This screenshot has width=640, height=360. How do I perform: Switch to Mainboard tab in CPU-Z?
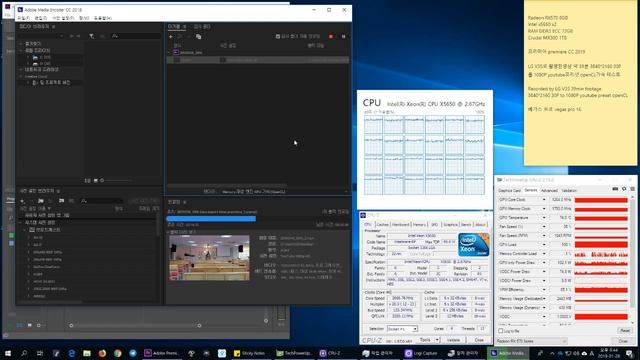point(400,224)
